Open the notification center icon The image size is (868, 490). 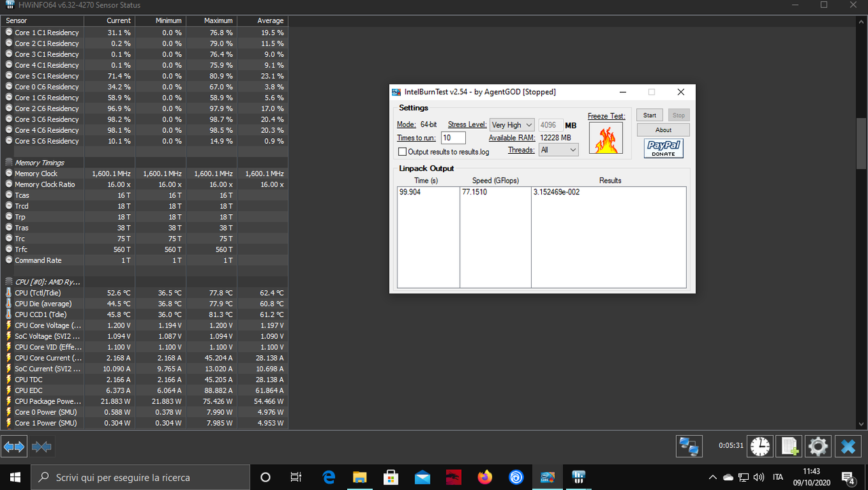(x=848, y=477)
